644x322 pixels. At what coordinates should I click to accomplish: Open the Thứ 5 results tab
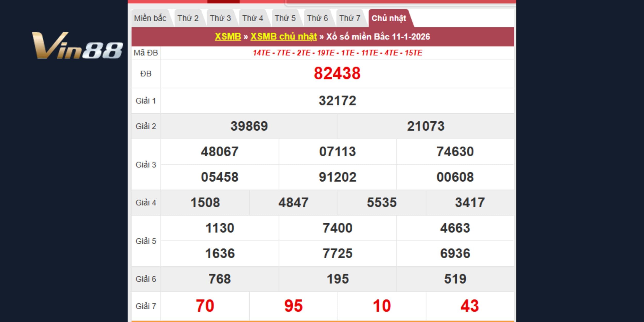tap(285, 18)
